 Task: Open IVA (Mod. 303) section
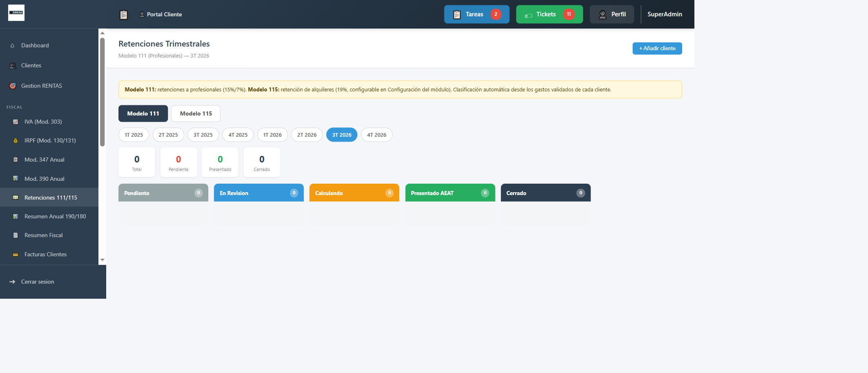click(x=49, y=122)
